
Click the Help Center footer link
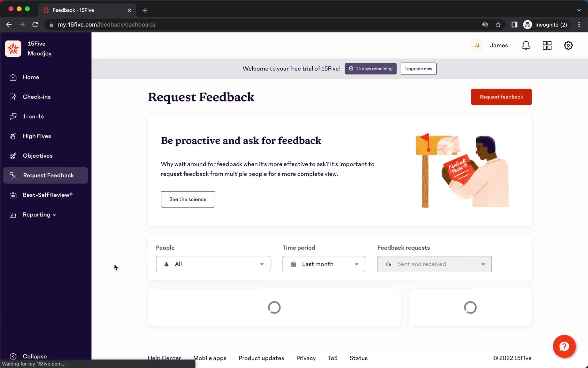164,358
